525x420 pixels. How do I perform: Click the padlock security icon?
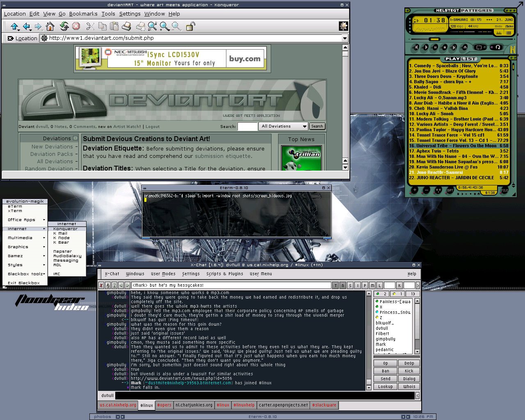point(190,27)
